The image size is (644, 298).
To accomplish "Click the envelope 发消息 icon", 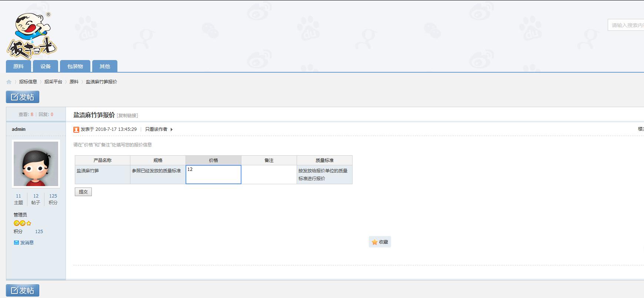I will coord(16,243).
